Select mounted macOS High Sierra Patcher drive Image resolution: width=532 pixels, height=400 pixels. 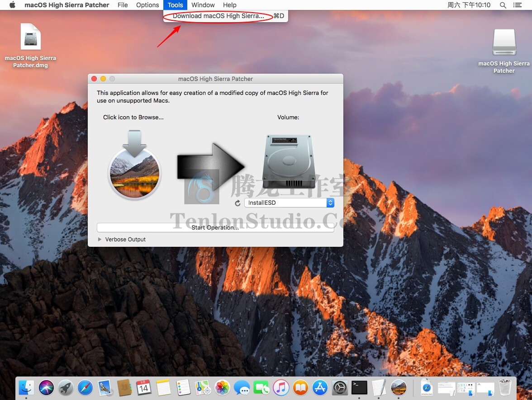coord(504,51)
